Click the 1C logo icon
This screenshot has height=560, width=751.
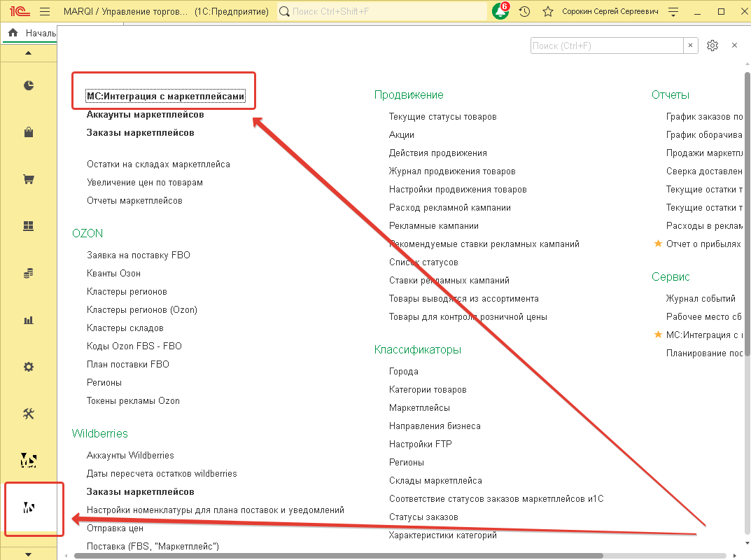pos(19,11)
